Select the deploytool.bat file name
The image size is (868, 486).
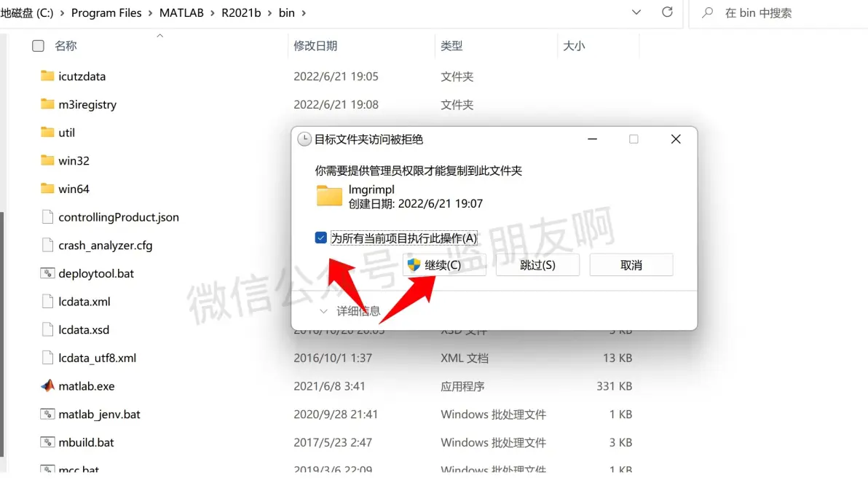(96, 273)
